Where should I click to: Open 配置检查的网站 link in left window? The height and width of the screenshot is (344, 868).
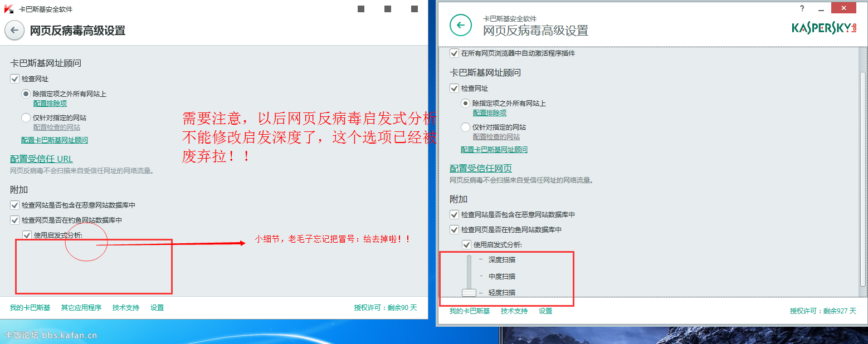point(56,127)
